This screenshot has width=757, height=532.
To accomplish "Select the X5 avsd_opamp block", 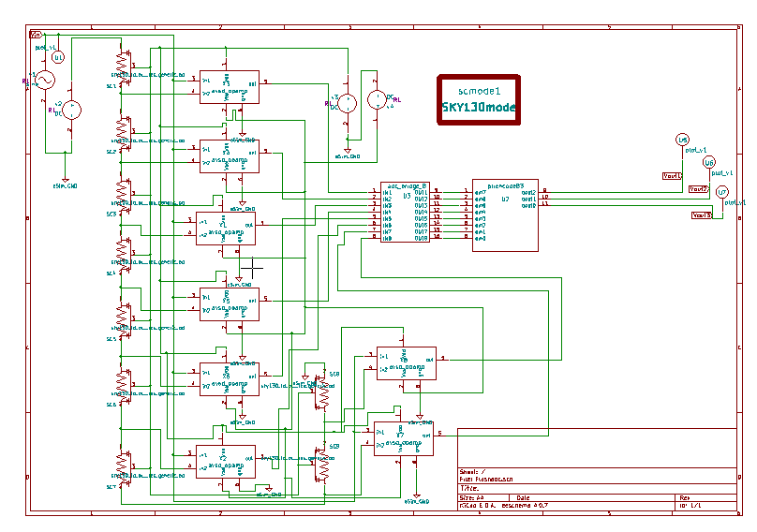I will [x=230, y=304].
